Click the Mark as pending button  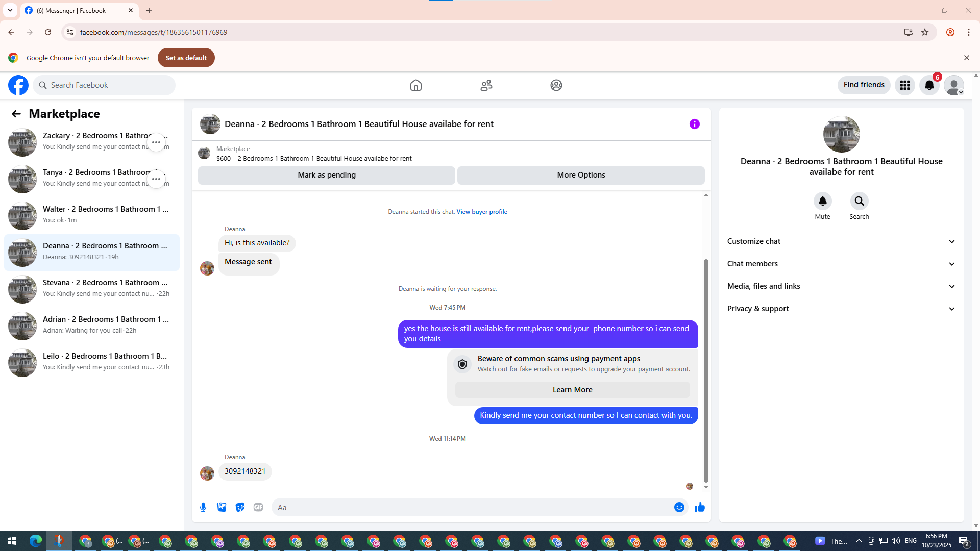coord(326,175)
